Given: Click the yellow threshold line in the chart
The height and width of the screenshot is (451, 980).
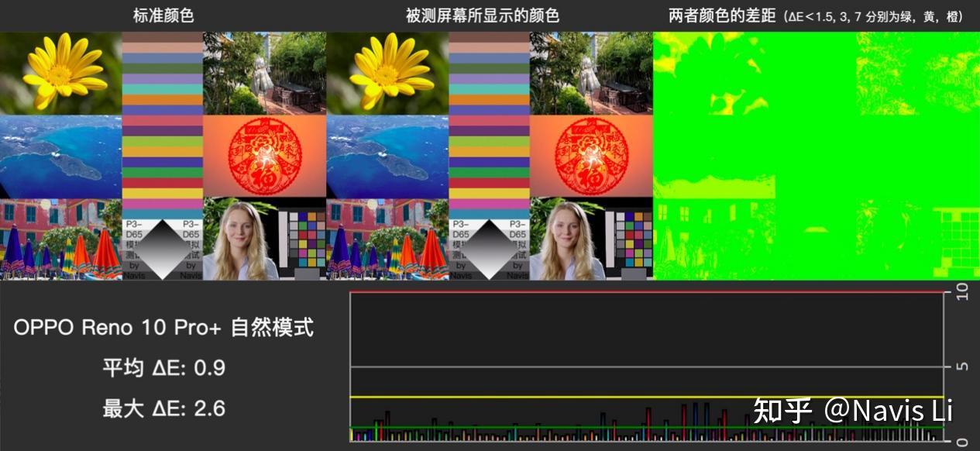Looking at the screenshot, I should coord(648,397).
